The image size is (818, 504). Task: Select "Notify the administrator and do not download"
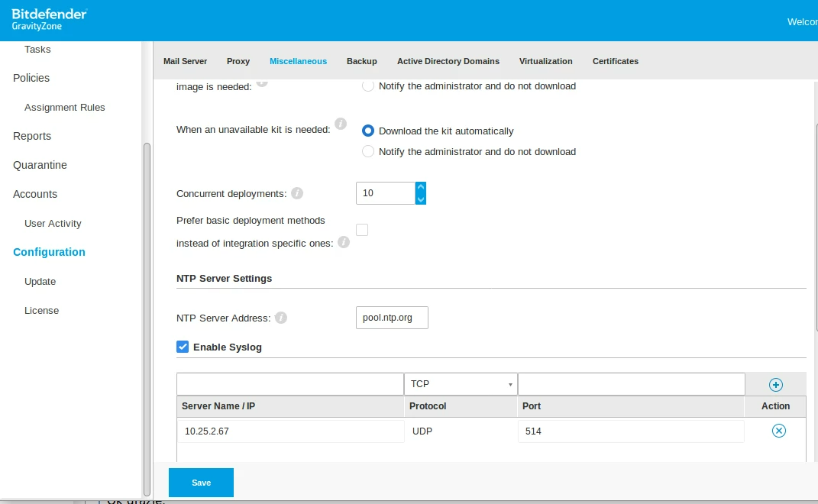coord(367,151)
